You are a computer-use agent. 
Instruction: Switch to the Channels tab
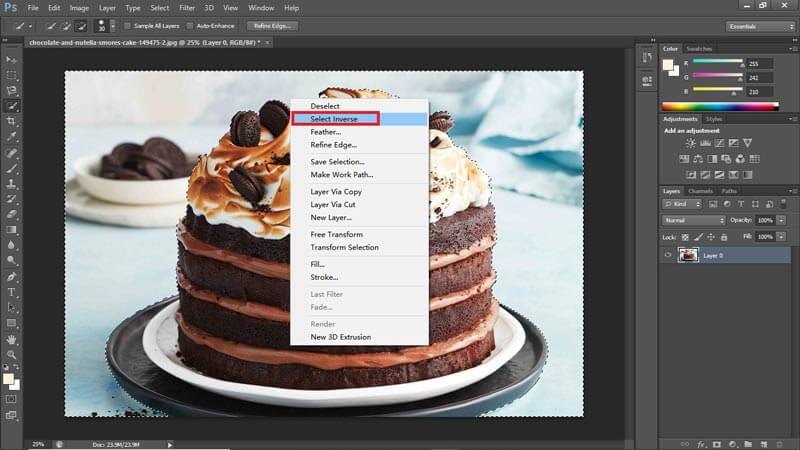700,191
